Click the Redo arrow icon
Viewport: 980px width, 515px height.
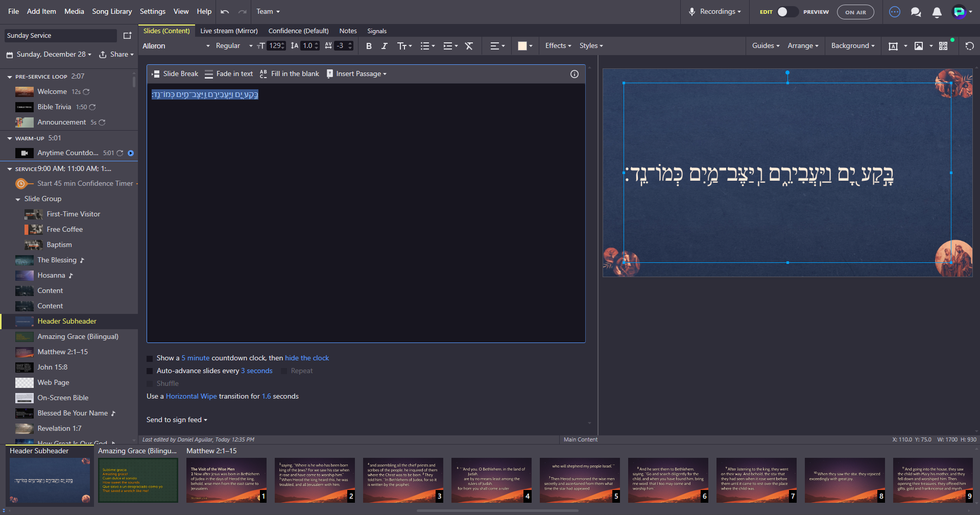pos(243,12)
